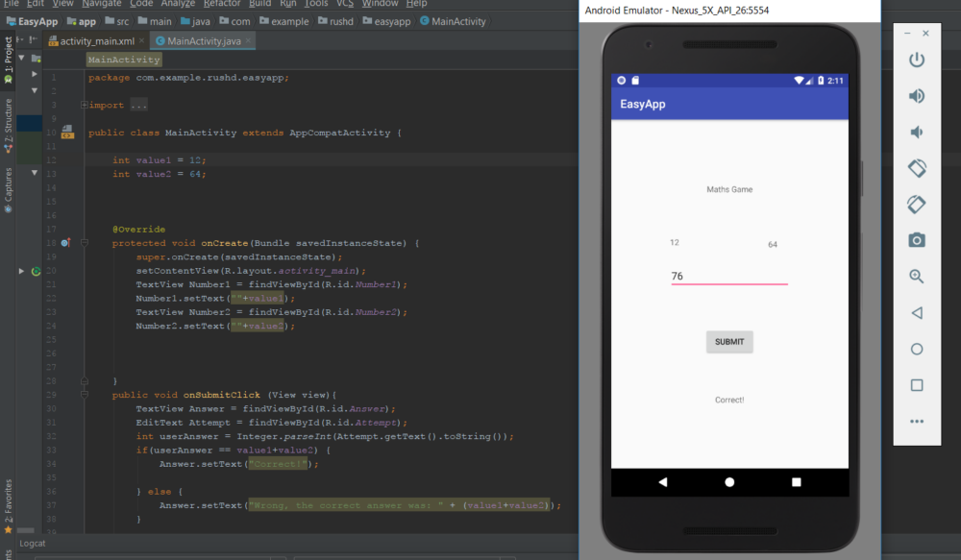
Task: Tap the SUBMIT button in the app
Action: 731,341
